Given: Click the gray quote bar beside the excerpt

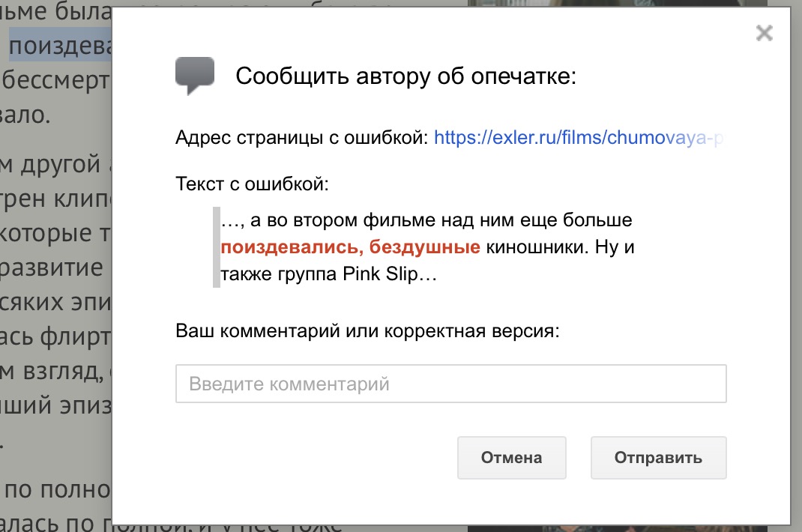Looking at the screenshot, I should (217, 247).
